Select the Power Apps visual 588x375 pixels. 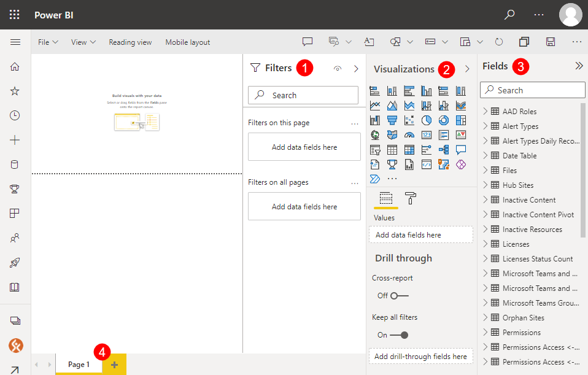[x=461, y=164]
